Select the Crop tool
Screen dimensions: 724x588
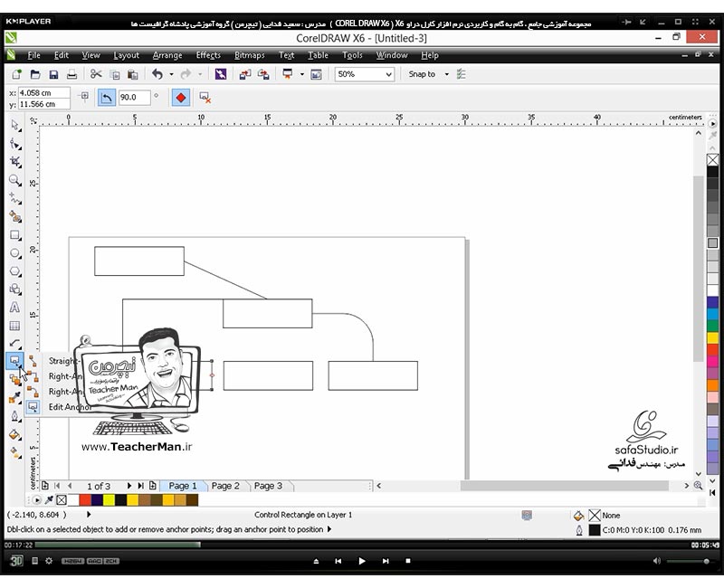point(15,162)
